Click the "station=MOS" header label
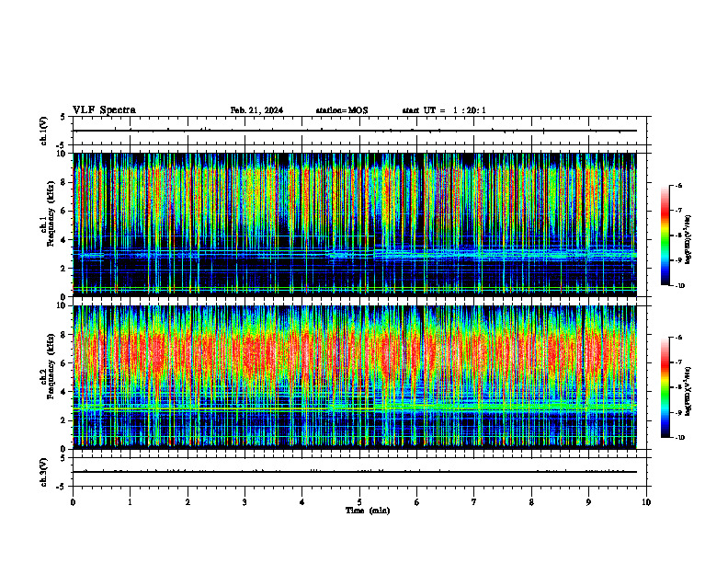 click(342, 110)
